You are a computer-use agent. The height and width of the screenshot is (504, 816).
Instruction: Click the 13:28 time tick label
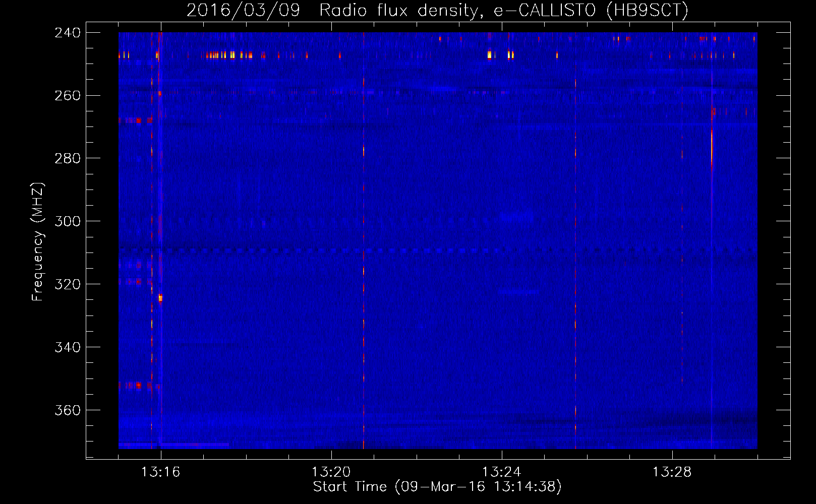[x=672, y=472]
